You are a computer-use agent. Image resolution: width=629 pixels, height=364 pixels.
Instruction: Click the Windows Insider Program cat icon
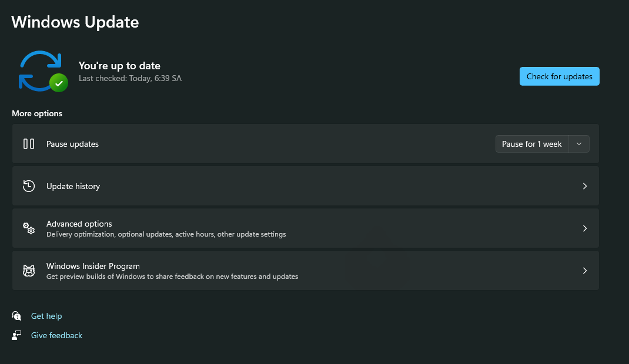[x=29, y=271]
